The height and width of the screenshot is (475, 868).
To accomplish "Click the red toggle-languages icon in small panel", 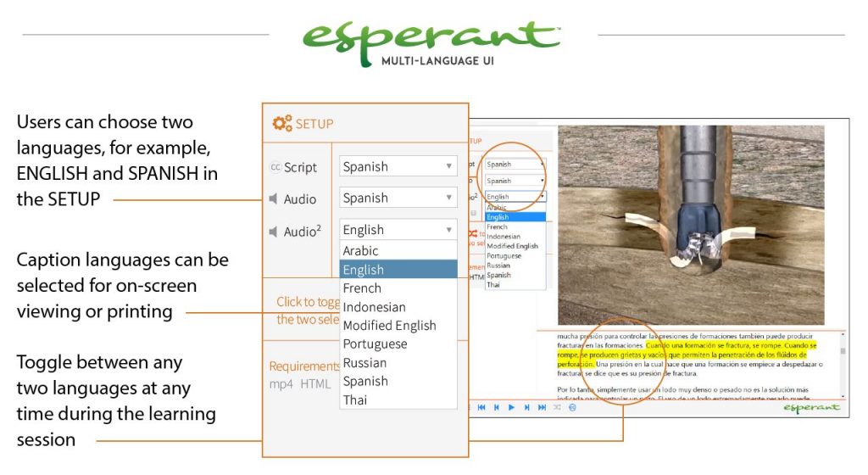I will point(473,233).
